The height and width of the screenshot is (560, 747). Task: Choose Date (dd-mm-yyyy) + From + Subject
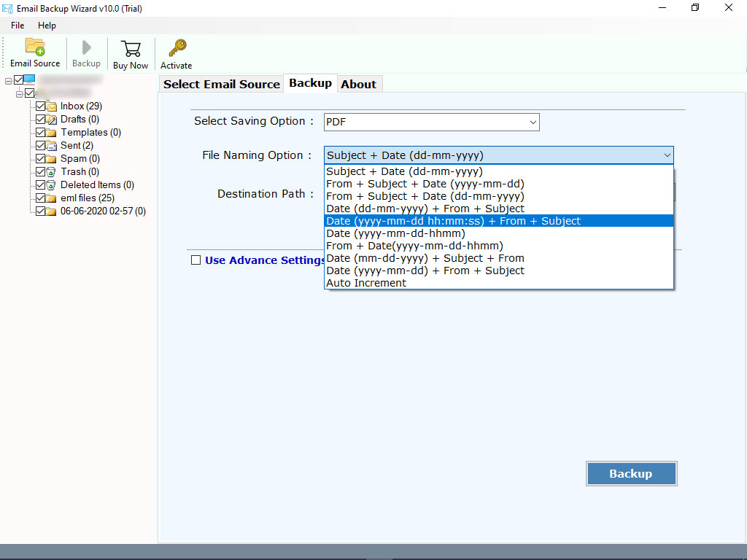499,209
